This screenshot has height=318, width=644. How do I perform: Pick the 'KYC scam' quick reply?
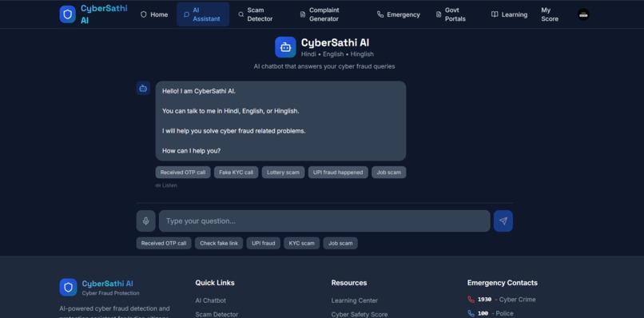coord(301,243)
